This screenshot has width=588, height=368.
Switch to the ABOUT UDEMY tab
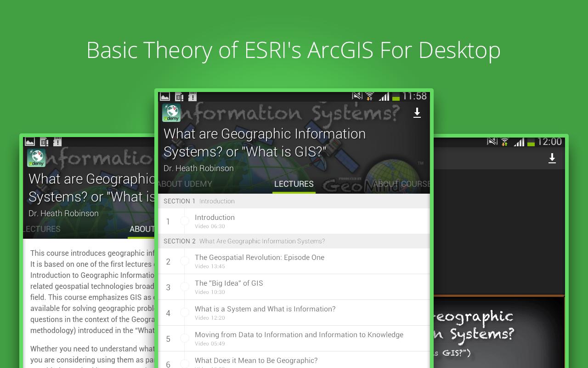(185, 184)
